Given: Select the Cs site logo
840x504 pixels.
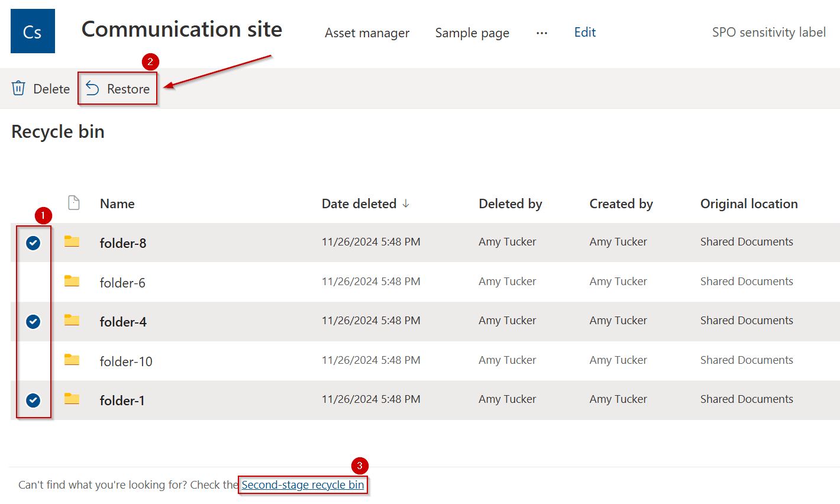Looking at the screenshot, I should click(32, 31).
